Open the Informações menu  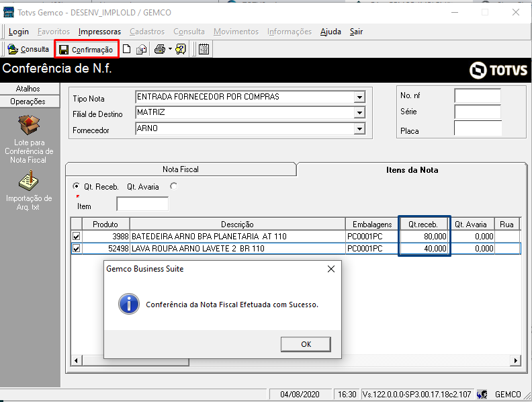290,32
